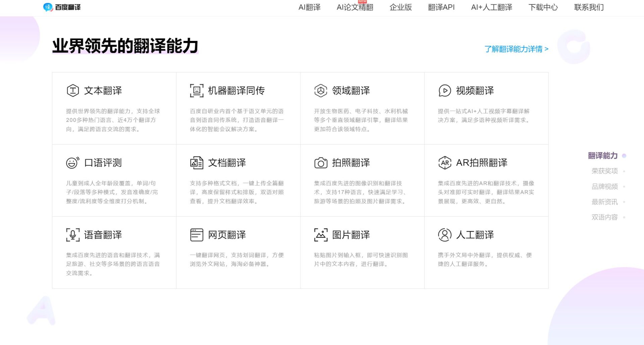Open the 人工翻译 card title
Screen dimensions: 644x345
pos(475,235)
